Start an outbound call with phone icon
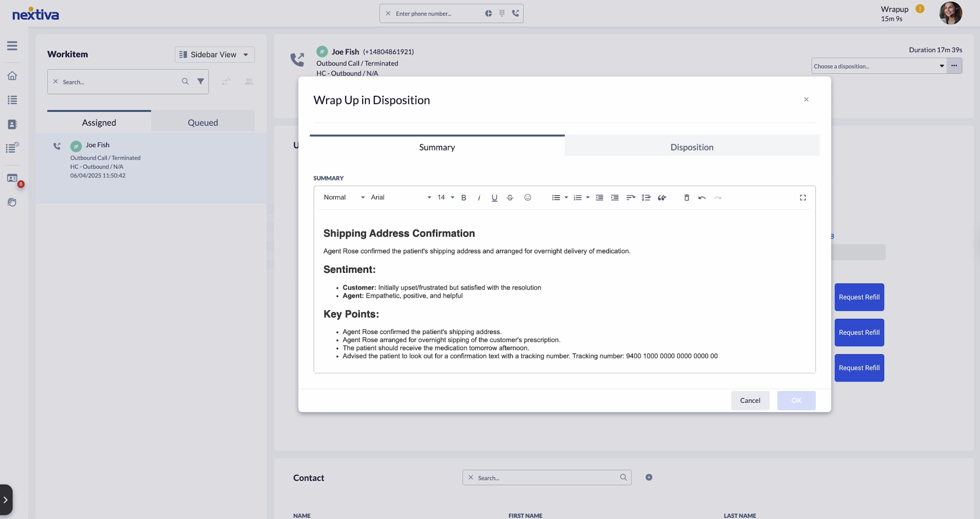Screen dimensions: 980x519 coord(516,13)
